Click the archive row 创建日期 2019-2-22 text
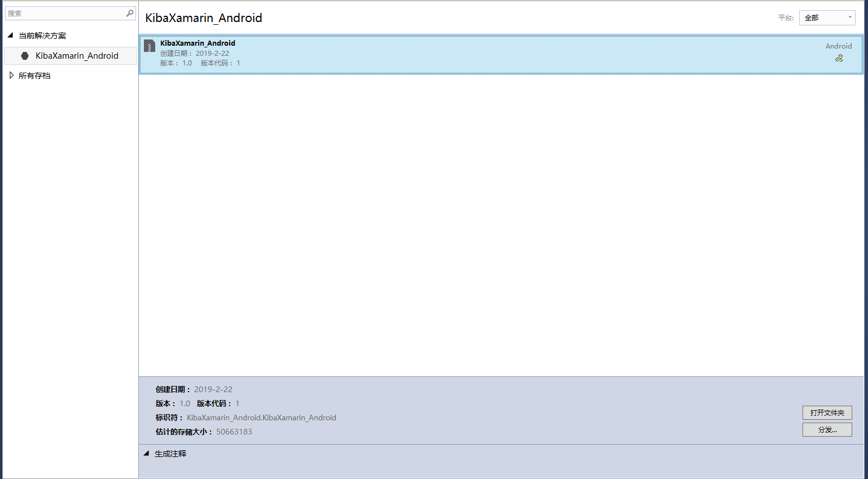This screenshot has width=868, height=479. point(195,54)
